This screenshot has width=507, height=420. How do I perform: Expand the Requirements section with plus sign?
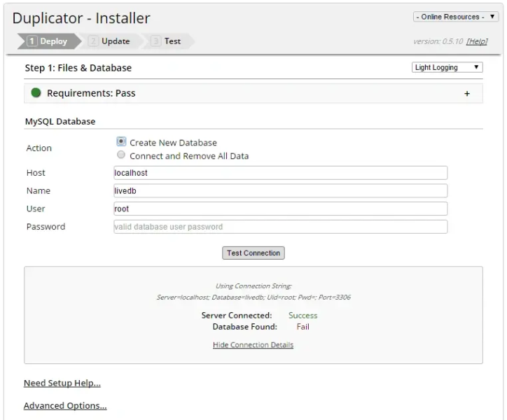click(x=467, y=93)
